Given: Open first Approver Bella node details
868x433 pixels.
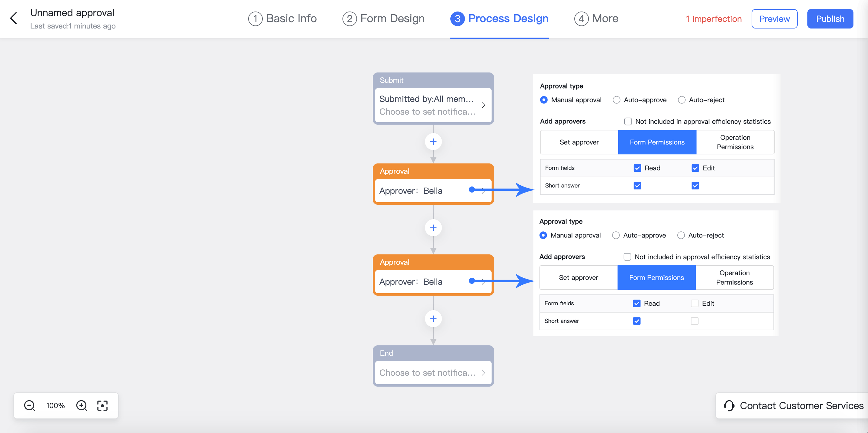Looking at the screenshot, I should [433, 190].
